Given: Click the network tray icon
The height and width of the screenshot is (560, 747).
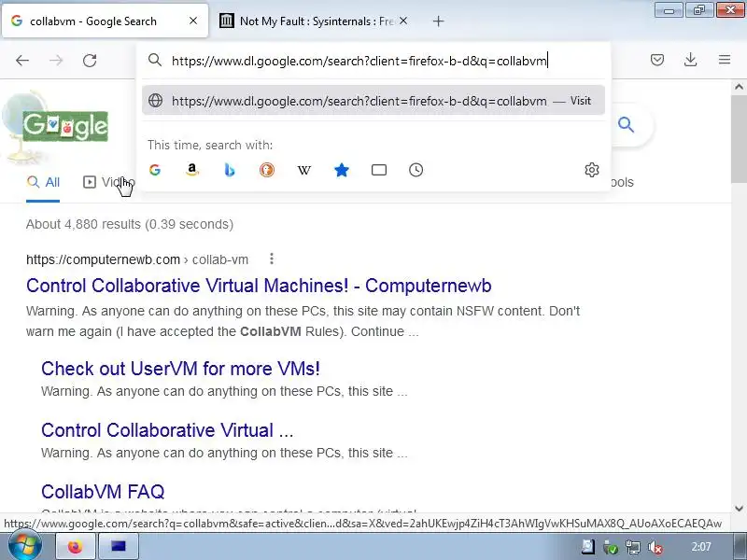Looking at the screenshot, I should (633, 548).
